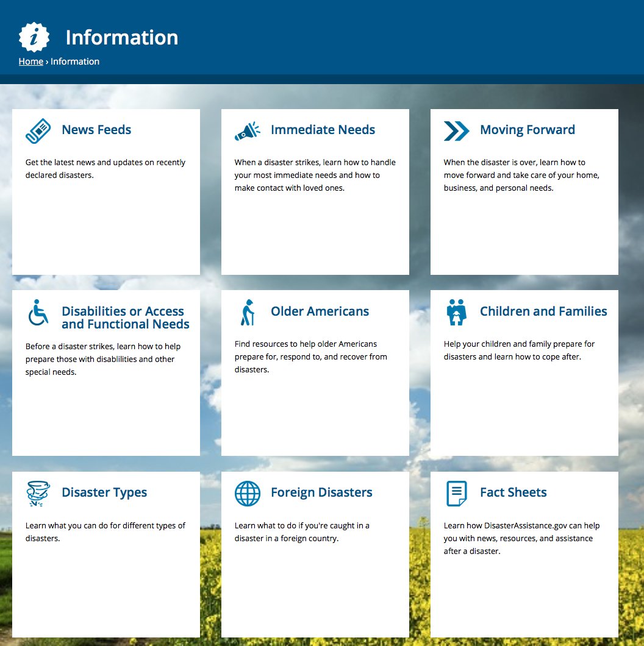The image size is (644, 646).
Task: Click the Information breadcrumb text
Action: (75, 62)
